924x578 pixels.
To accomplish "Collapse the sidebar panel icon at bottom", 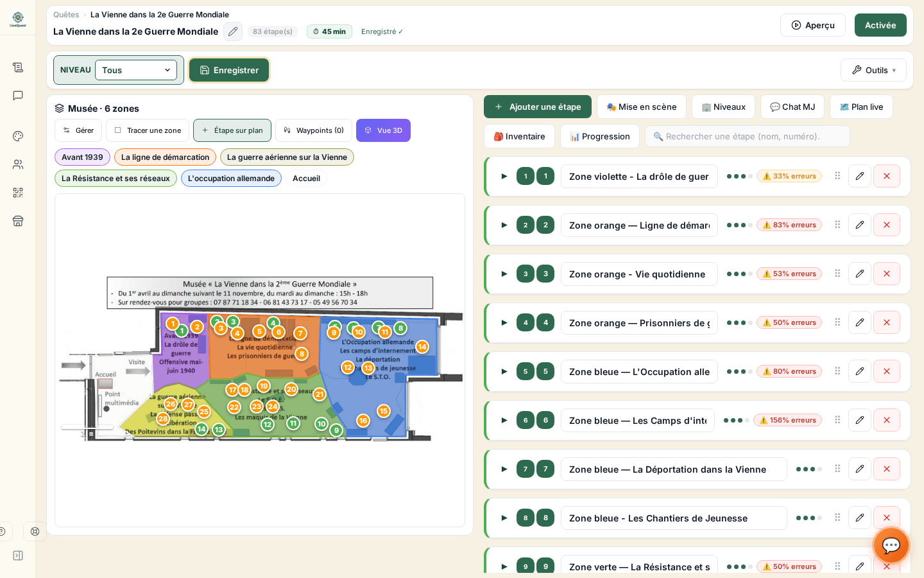I will (x=18, y=556).
